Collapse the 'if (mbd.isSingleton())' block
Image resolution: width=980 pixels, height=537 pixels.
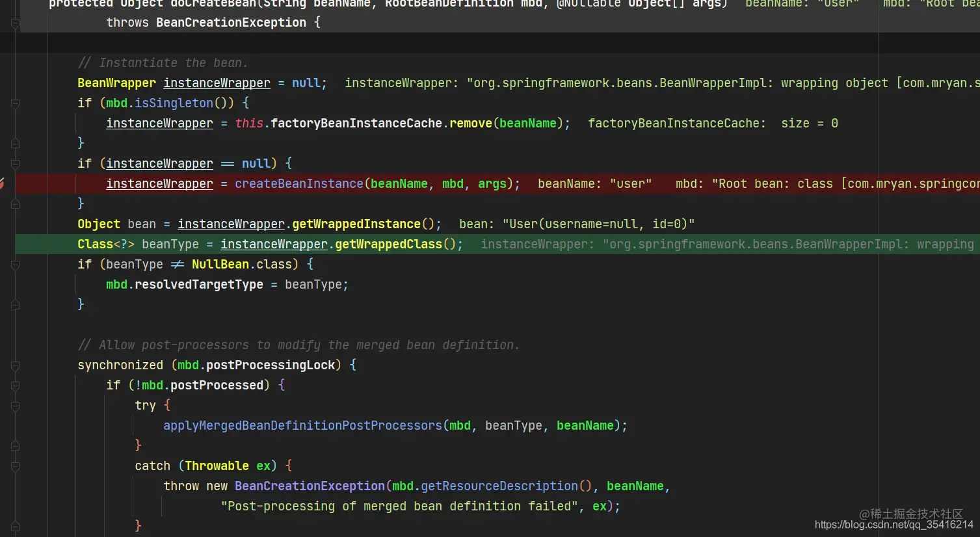[15, 103]
